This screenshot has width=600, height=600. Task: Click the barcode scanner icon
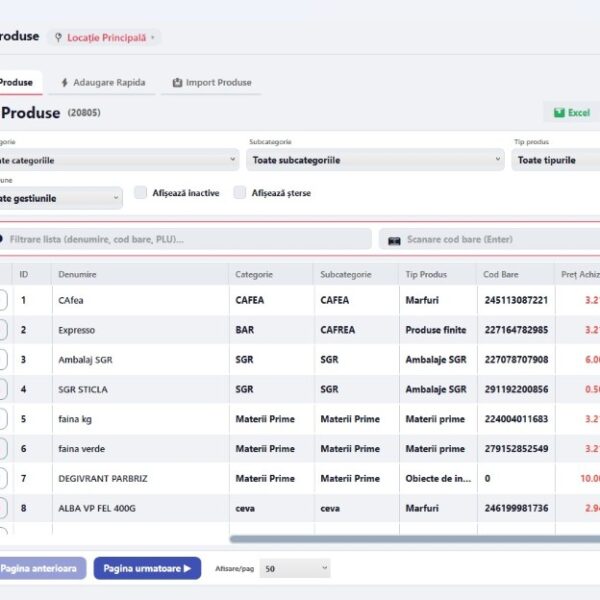394,240
